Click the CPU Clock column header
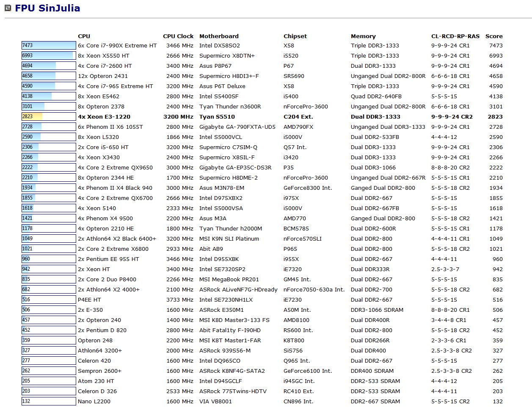The width and height of the screenshot is (532, 408). pos(178,36)
